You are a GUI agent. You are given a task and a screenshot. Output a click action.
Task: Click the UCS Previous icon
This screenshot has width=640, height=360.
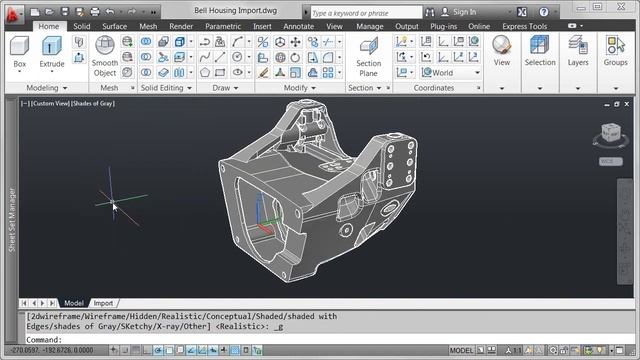point(426,57)
